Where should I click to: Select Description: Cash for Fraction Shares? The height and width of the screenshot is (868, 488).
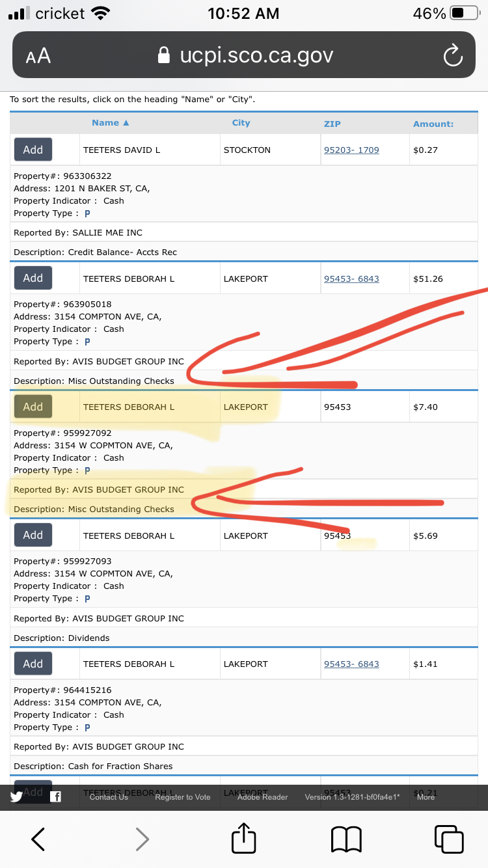[x=93, y=766]
